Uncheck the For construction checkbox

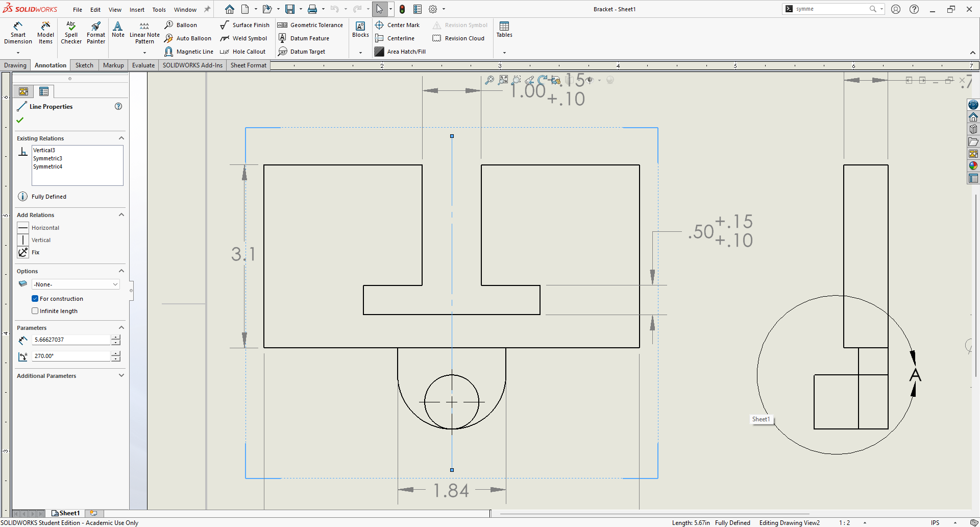pyautogui.click(x=35, y=299)
